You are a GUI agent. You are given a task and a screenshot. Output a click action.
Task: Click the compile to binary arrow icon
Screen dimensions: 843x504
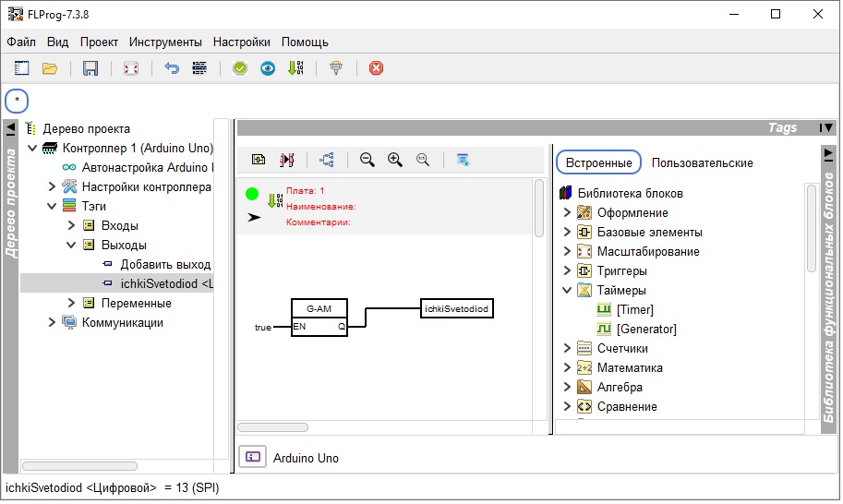click(295, 68)
